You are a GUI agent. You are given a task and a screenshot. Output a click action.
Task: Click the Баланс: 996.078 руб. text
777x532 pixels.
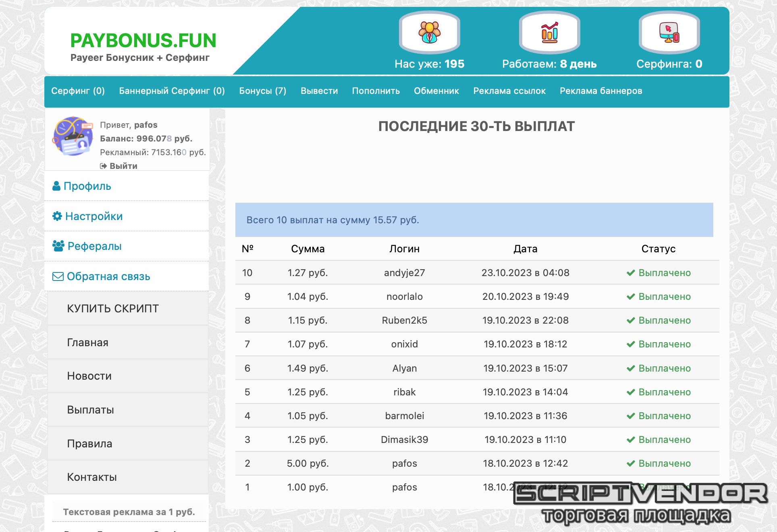click(146, 139)
